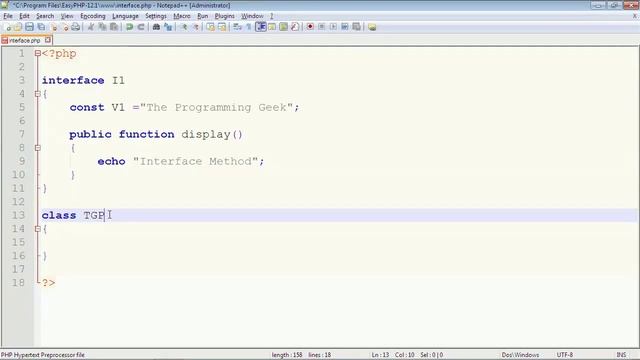Collapse the interface I1 fold on line 4
Viewport: 640px width, 360px height.
pos(38,94)
